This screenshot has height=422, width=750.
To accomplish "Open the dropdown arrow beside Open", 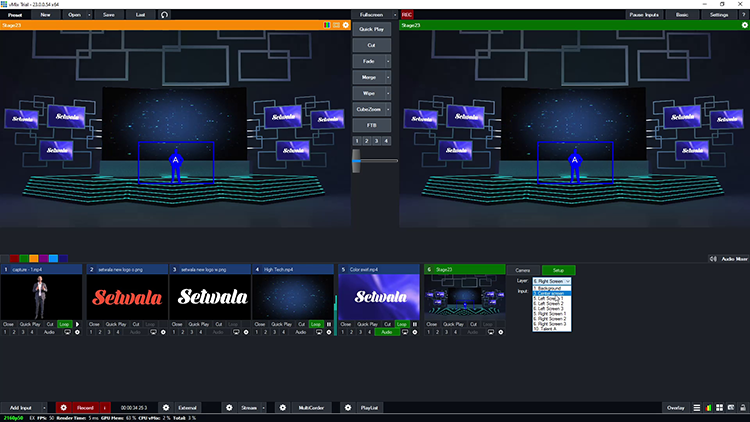I will coord(91,15).
